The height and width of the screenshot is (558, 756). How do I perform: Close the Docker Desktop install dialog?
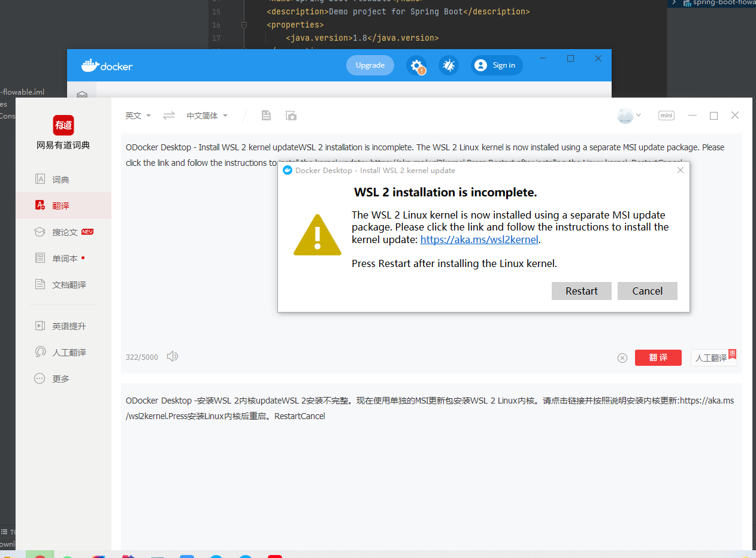pyautogui.click(x=680, y=170)
